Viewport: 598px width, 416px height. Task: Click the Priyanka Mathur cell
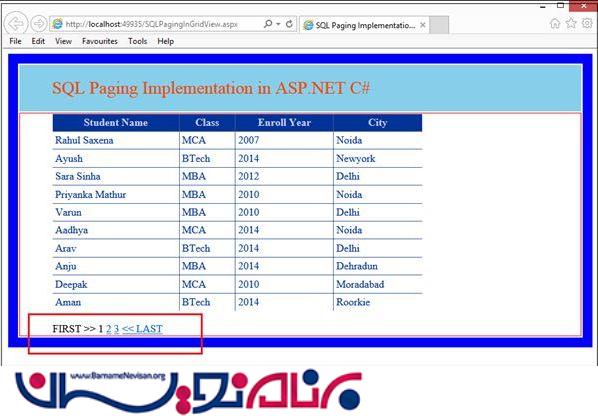[x=116, y=194]
